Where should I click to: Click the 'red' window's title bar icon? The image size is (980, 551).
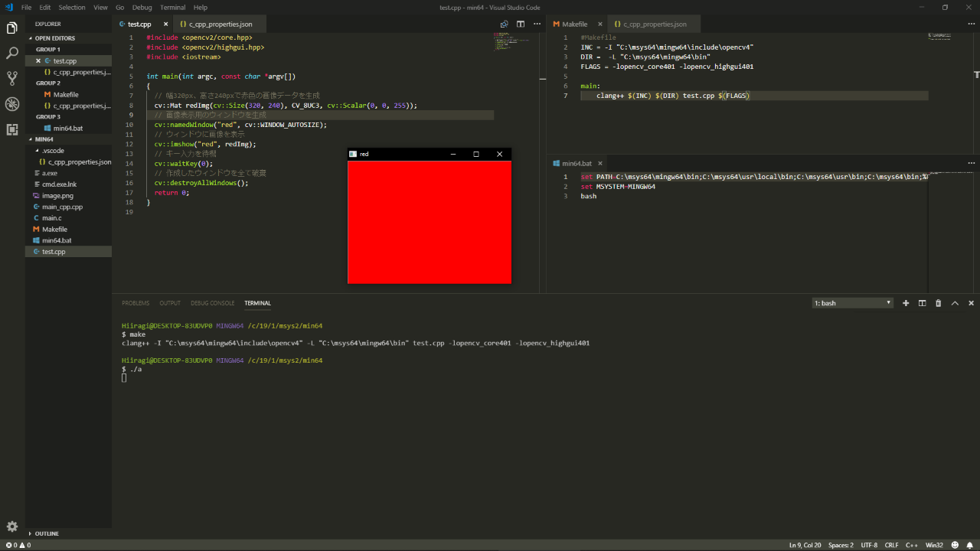(353, 154)
